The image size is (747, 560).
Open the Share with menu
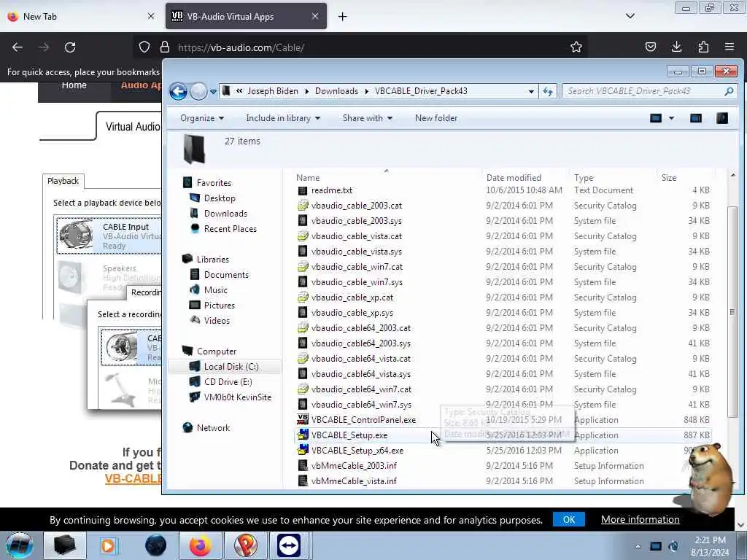[367, 118]
